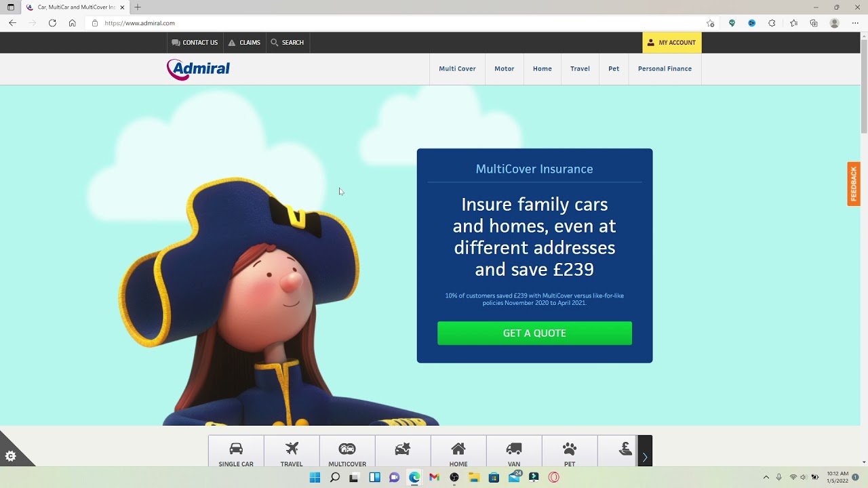The height and width of the screenshot is (488, 868).
Task: Open Single Car insurance tile
Action: coord(236,451)
